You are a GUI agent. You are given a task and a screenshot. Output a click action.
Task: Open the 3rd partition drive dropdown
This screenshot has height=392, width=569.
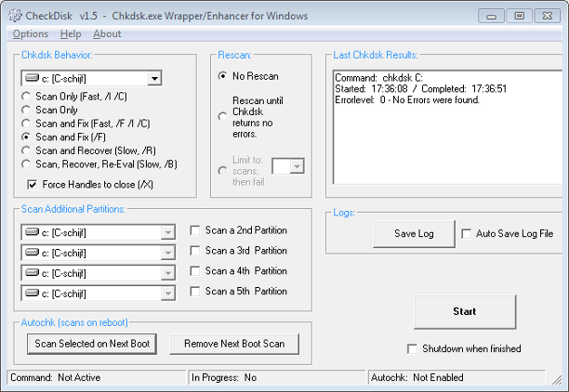(168, 253)
